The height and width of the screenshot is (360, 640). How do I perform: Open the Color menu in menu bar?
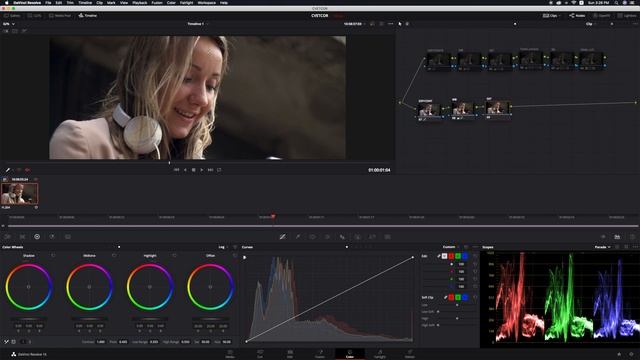point(171,2)
